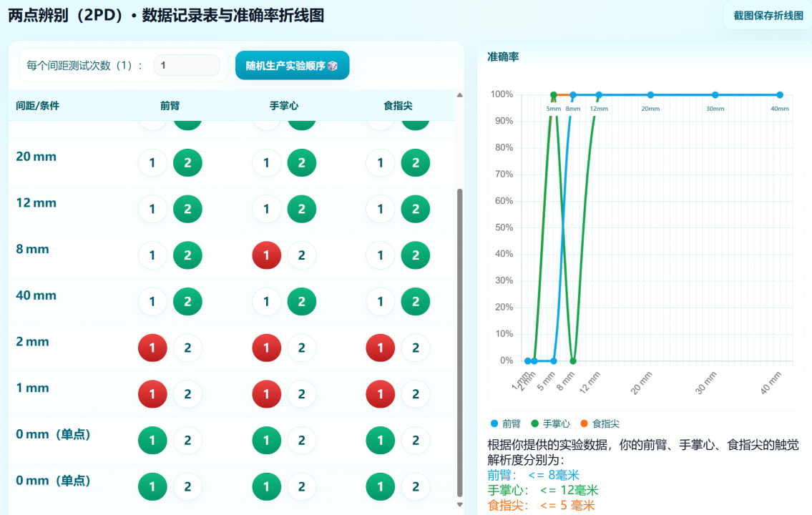
Task: Choose answer 2 for 1 mm 前臂
Action: click(x=187, y=394)
